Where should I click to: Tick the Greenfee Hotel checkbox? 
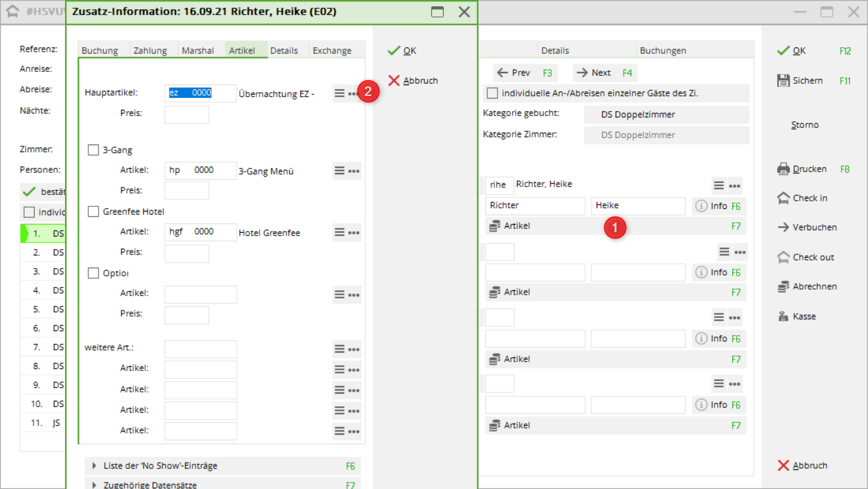(93, 211)
